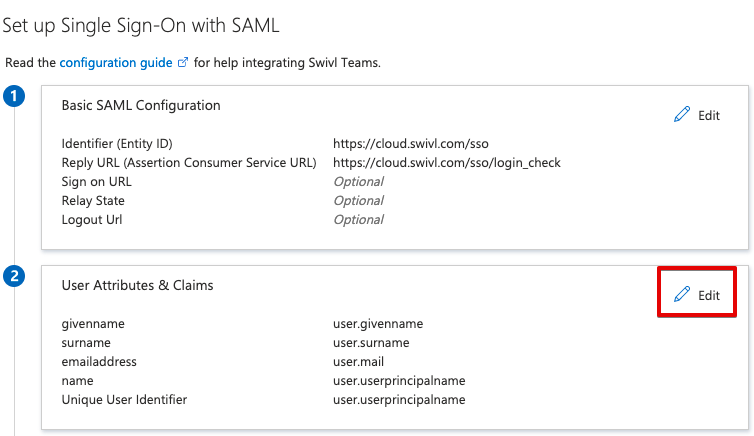
Task: Click Edit text for User Attributes & Claims
Action: [x=709, y=295]
